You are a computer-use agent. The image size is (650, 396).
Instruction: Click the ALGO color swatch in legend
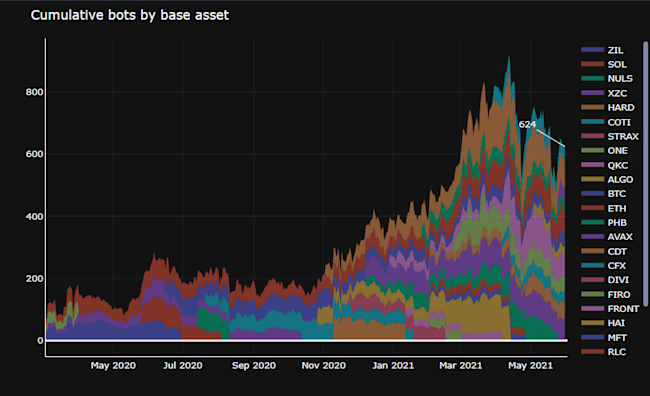coord(592,179)
